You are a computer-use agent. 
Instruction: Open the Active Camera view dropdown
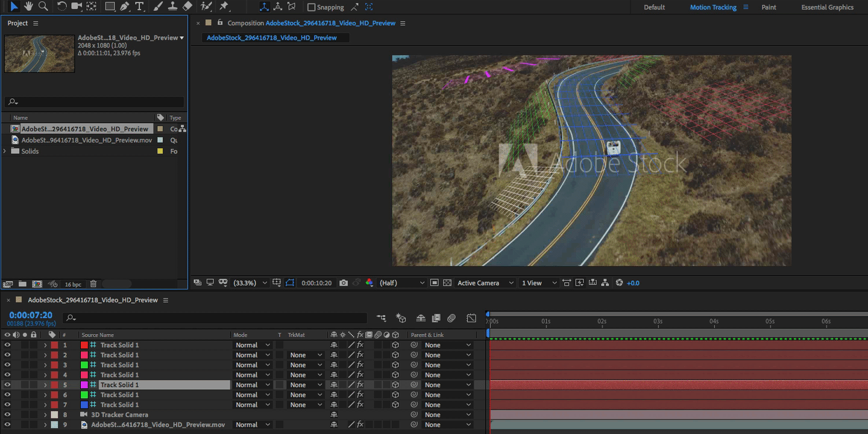[485, 283]
